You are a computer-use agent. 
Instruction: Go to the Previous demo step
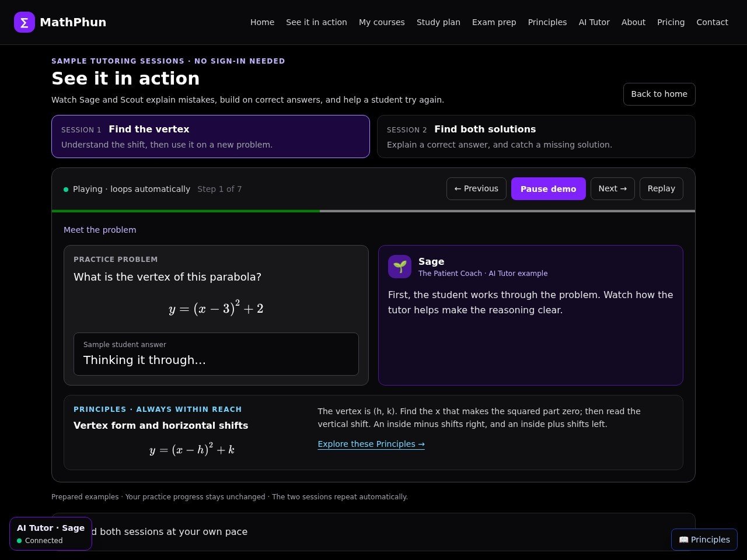point(476,188)
